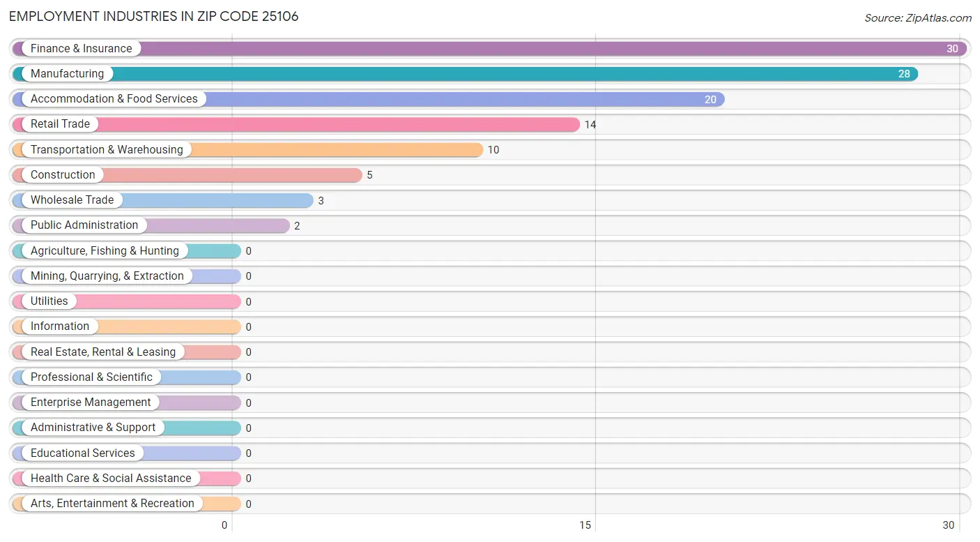This screenshot has height=542, width=980.
Task: Select Transportation & Warehousing label
Action: point(107,149)
